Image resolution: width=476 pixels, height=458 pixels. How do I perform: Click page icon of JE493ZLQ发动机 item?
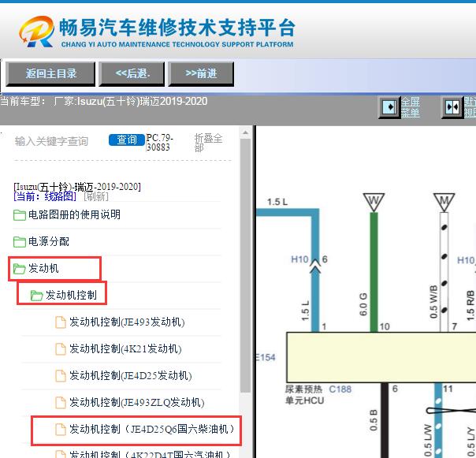click(x=61, y=402)
